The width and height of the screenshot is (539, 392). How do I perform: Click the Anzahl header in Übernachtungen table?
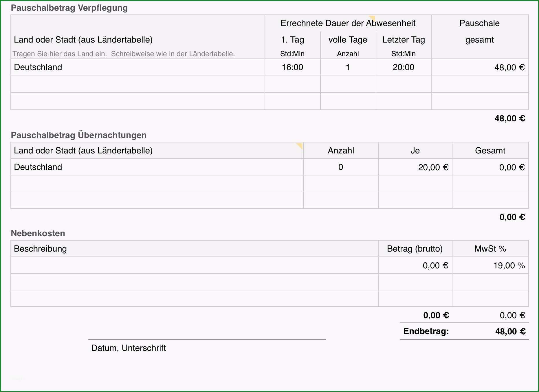341,151
